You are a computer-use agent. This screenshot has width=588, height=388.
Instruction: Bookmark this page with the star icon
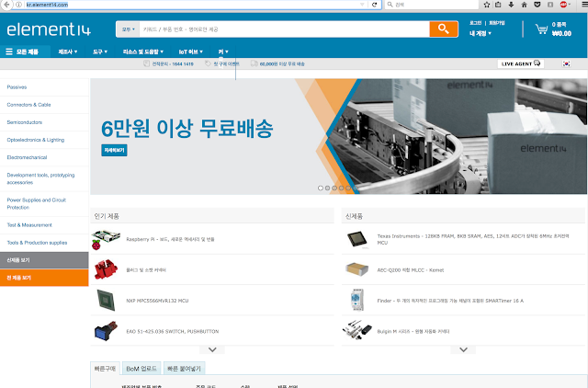coord(487,5)
